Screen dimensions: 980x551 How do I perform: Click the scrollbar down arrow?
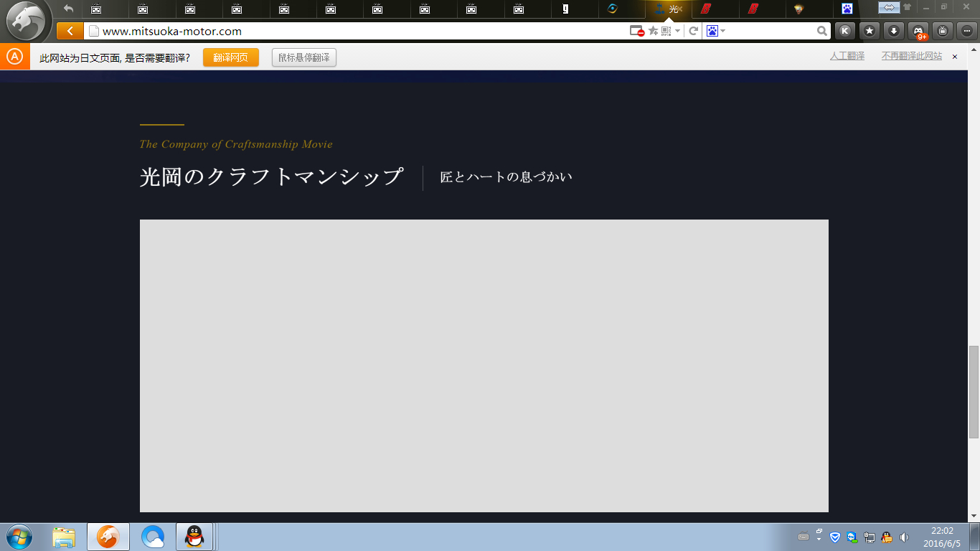coord(974,516)
